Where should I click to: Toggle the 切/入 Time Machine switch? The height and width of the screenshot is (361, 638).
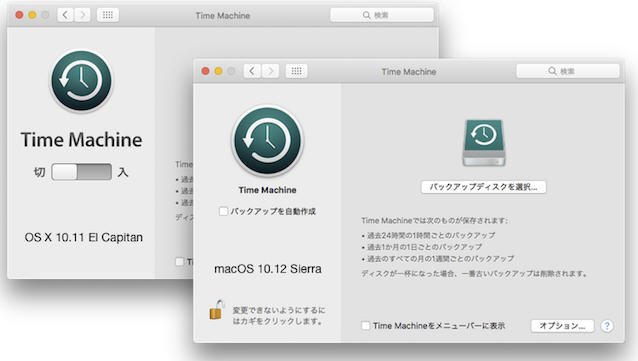pos(81,172)
